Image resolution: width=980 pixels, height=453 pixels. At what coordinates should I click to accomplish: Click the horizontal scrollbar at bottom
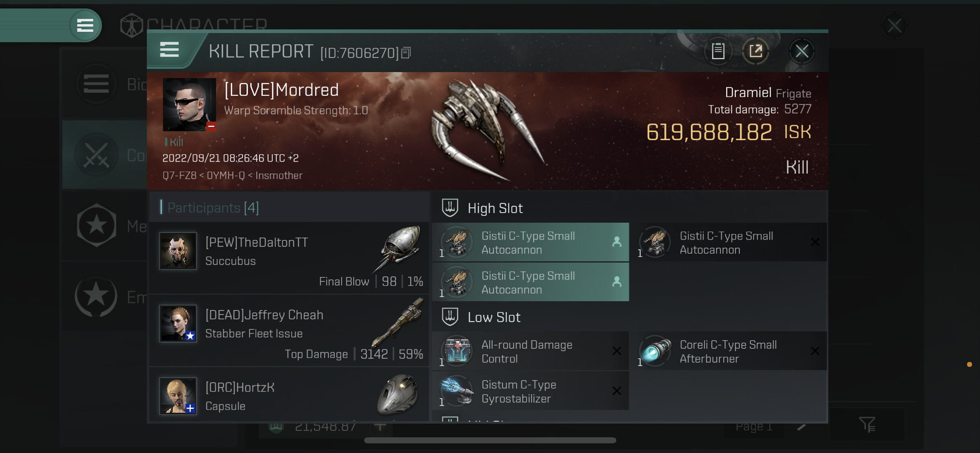(490, 440)
